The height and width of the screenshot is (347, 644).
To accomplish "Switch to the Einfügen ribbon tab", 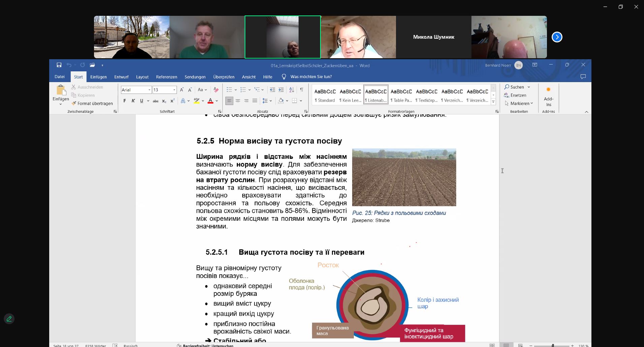I will point(98,77).
